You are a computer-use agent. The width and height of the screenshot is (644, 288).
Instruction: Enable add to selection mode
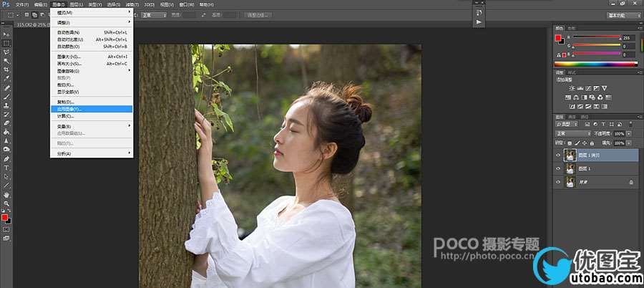pyautogui.click(x=34, y=15)
